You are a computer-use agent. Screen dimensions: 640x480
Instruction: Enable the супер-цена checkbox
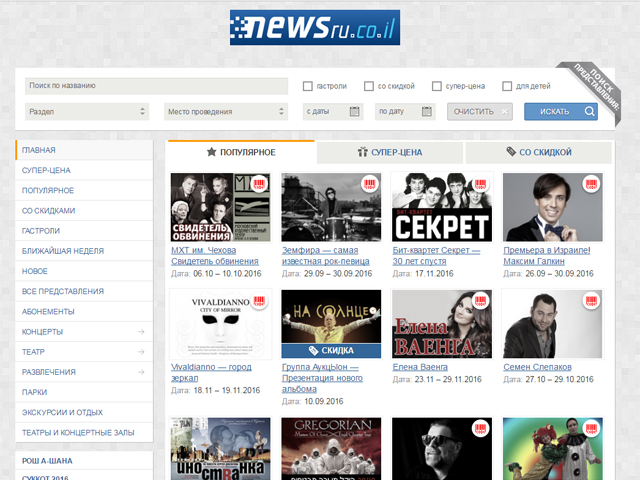pyautogui.click(x=437, y=86)
